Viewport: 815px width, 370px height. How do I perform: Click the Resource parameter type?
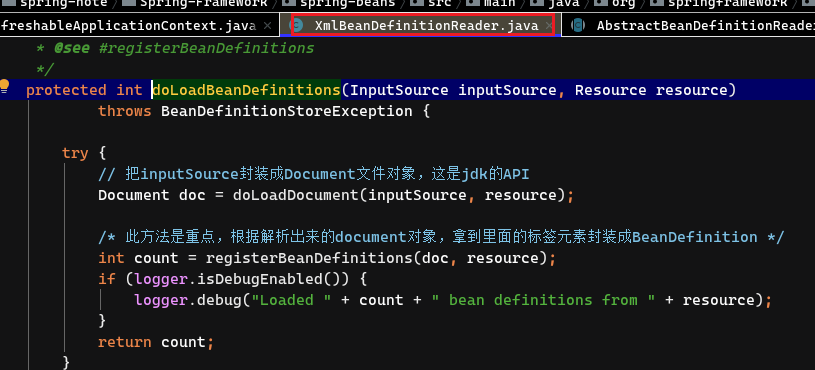610,90
